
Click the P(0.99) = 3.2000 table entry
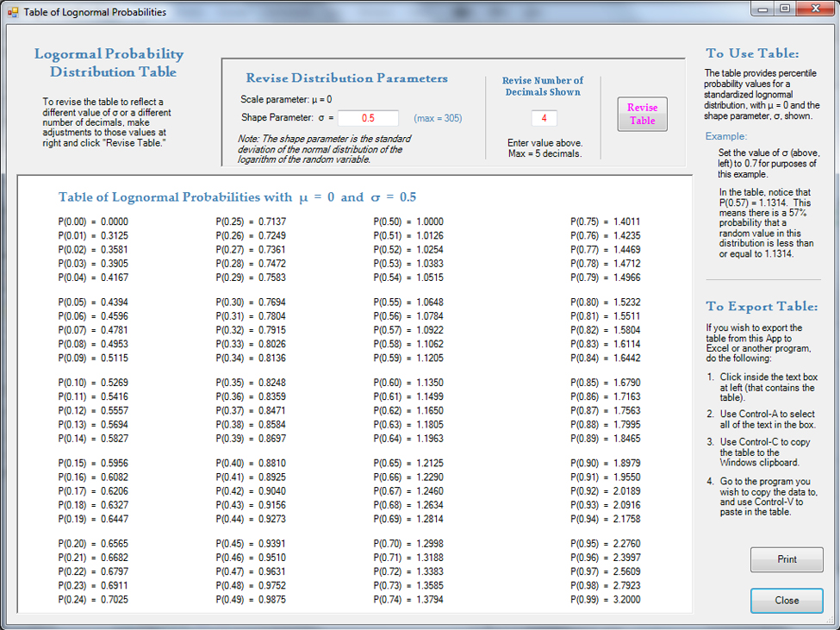(605, 600)
